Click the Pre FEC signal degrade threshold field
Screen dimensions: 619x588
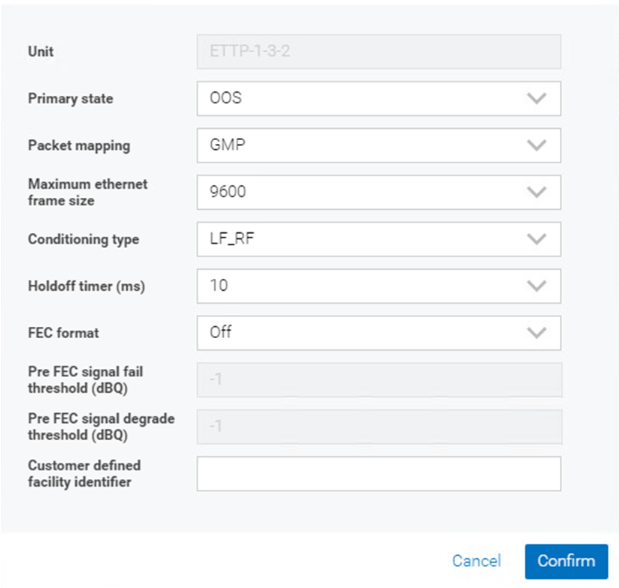click(x=378, y=427)
